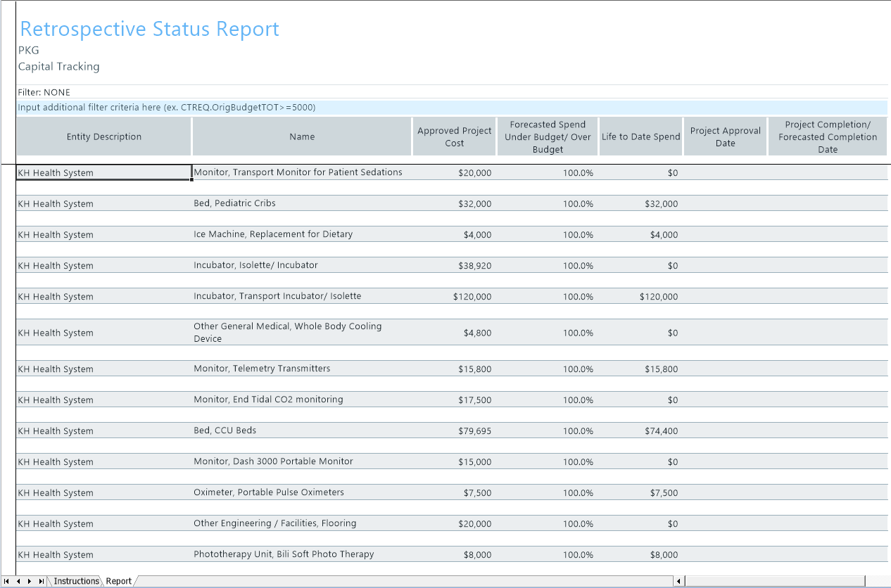The height and width of the screenshot is (588, 891).
Task: Click the Retrospective Status Report title
Action: 149,29
